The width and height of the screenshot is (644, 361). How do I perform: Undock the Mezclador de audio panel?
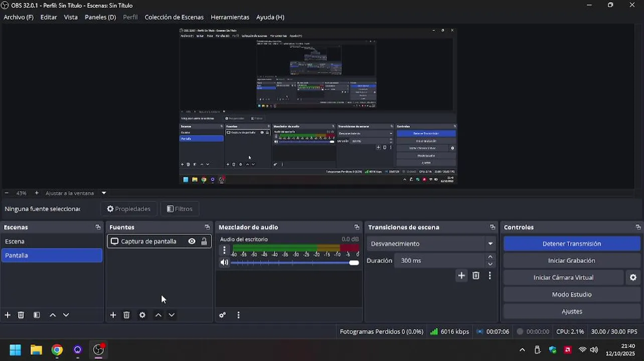(357, 227)
